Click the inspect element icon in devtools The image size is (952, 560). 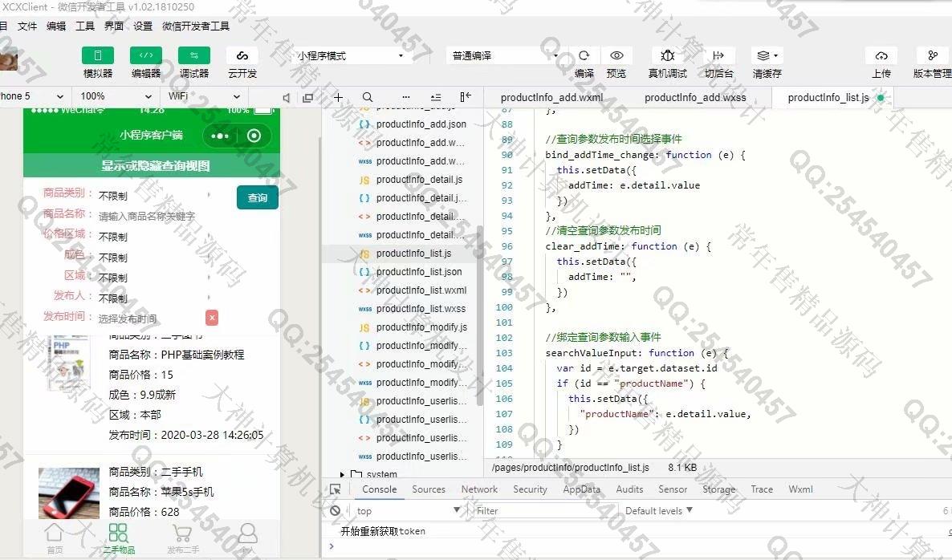point(336,489)
